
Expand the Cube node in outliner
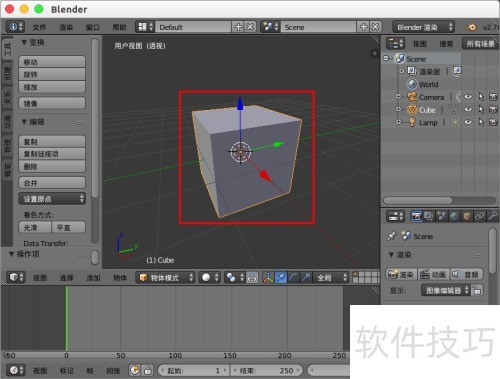point(398,109)
